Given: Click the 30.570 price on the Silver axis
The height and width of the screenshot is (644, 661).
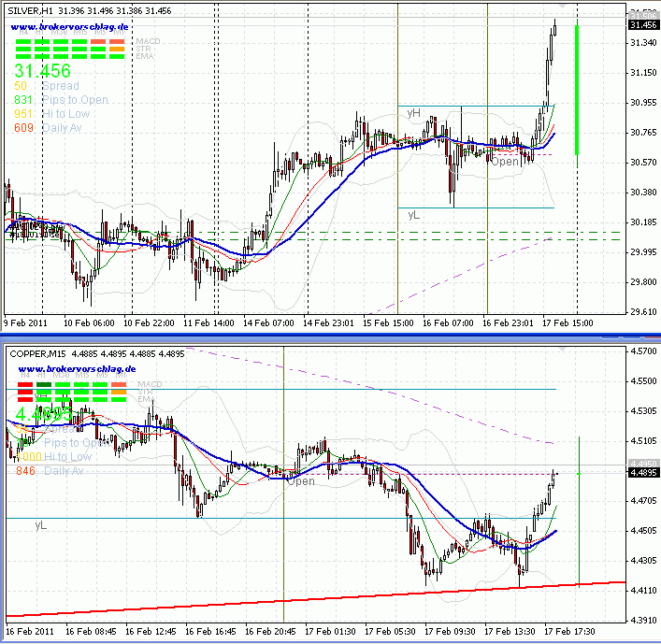Looking at the screenshot, I should [644, 163].
